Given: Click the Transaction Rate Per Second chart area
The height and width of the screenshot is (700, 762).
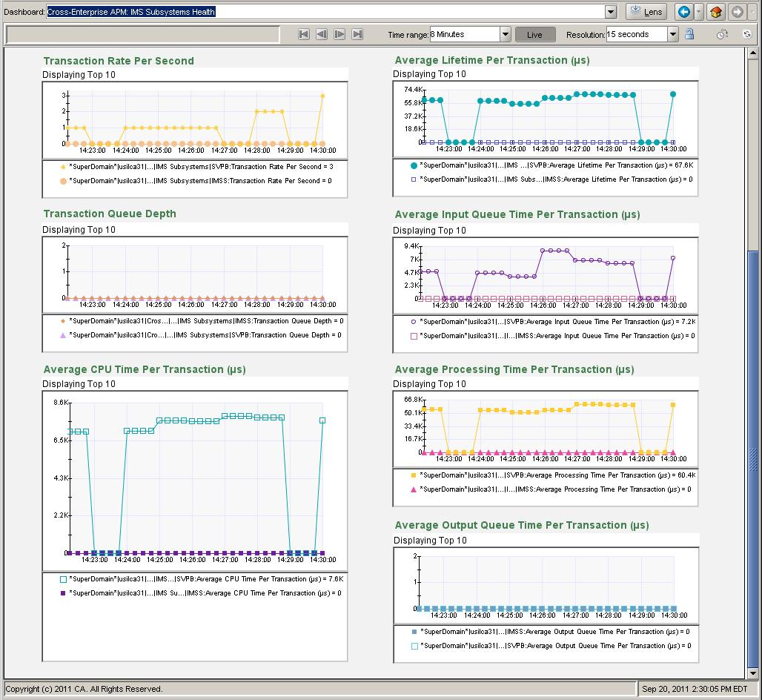Looking at the screenshot, I should 195,121.
